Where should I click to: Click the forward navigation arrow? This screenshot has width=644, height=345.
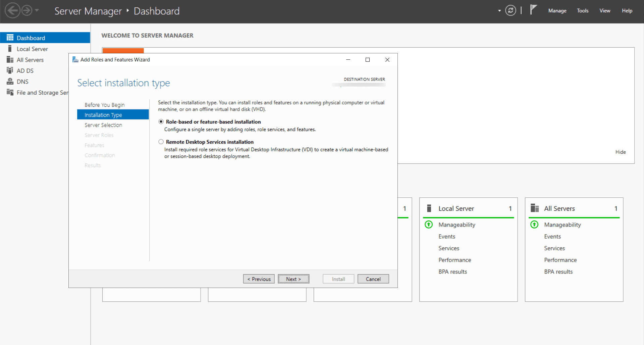(27, 11)
